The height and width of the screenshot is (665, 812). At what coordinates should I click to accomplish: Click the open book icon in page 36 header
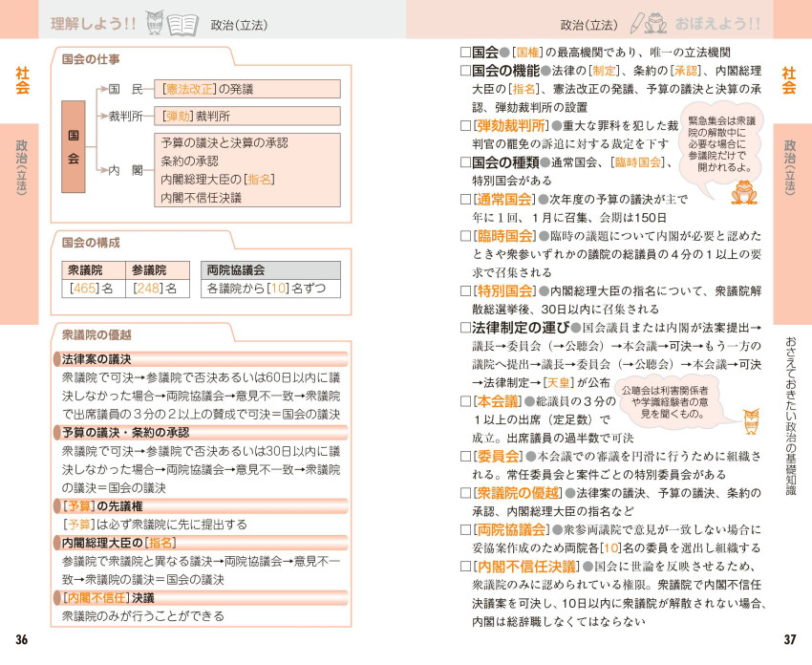(182, 24)
